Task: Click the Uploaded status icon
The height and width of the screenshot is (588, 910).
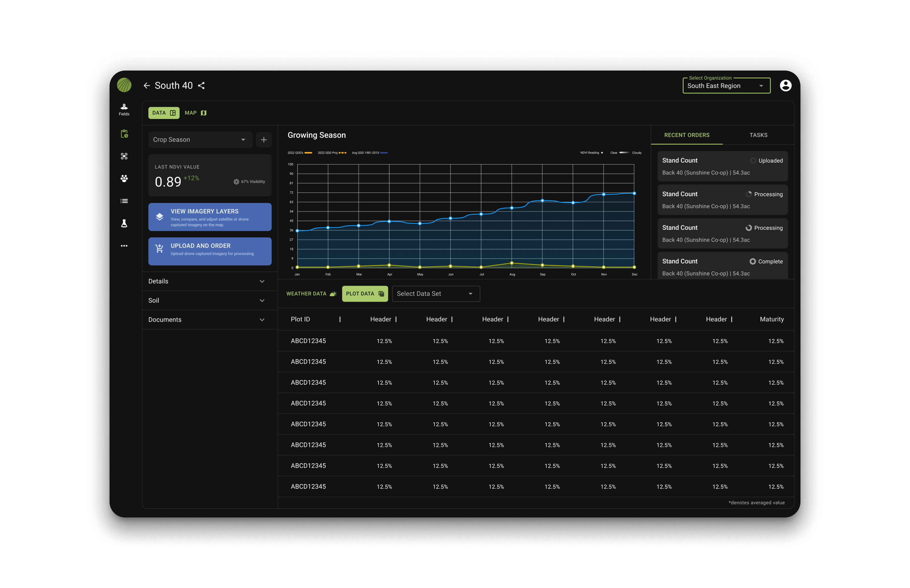Action: click(753, 161)
